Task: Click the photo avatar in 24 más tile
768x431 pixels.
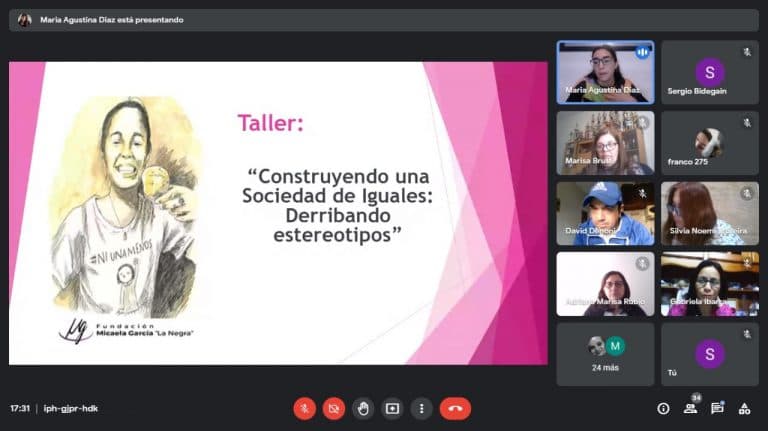Action: 597,346
